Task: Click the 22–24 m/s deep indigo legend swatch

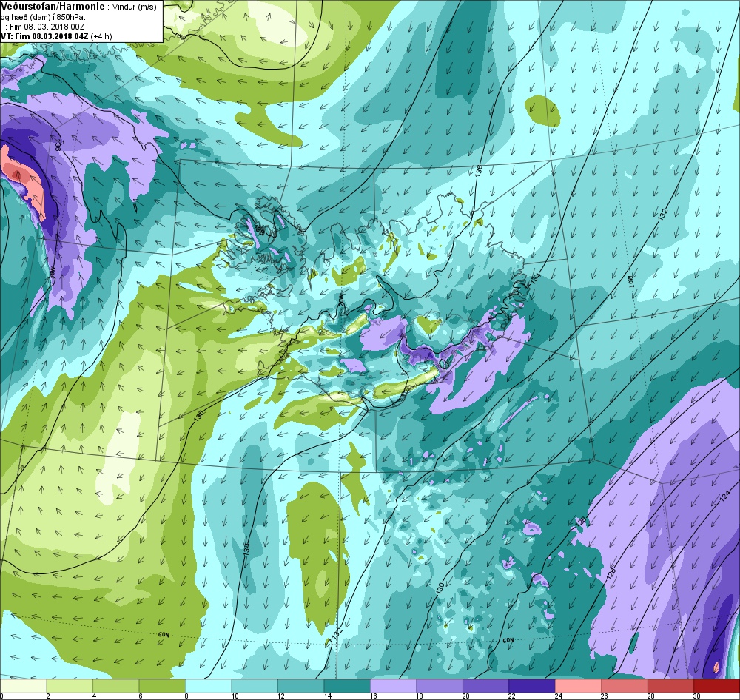Action: (532, 685)
